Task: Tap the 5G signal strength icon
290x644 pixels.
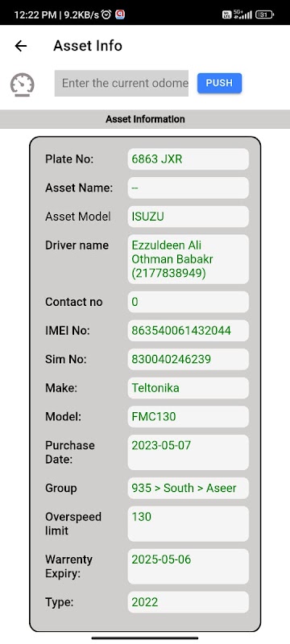Action: [x=242, y=14]
